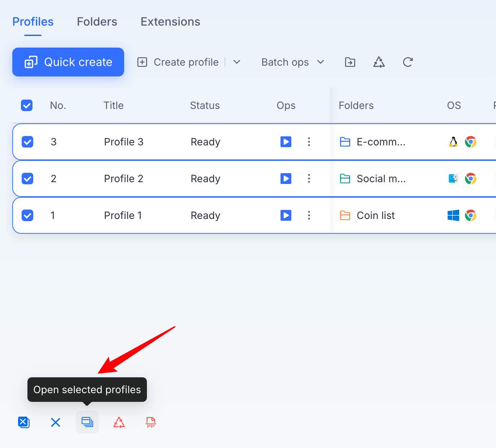Click the Ready status of Profile 3
Viewport: 496px width, 448px height.
coord(205,142)
